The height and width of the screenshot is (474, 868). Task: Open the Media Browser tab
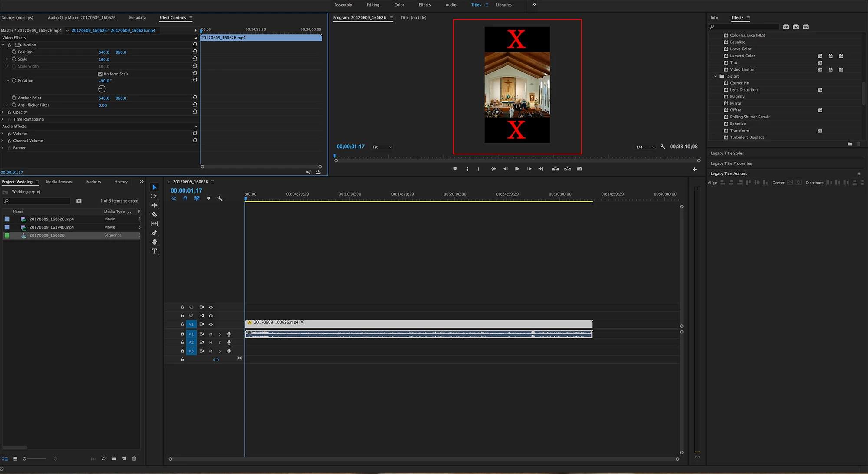[59, 182]
